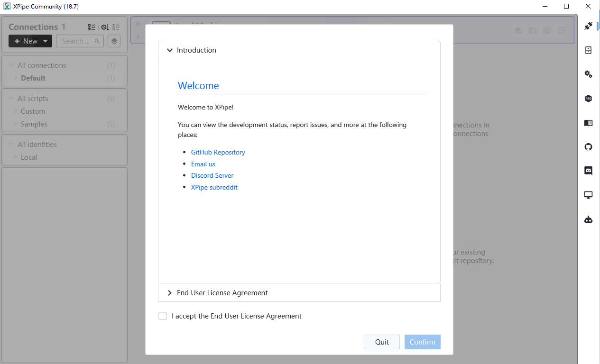Click the add layer icon on Local Machine
Viewport: 600px width, 364px height.
[x=518, y=30]
